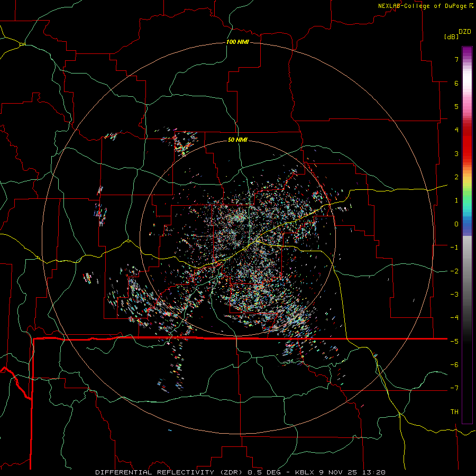Click the TH threshold label on legend
This screenshot has height=476, width=476.
[454, 412]
